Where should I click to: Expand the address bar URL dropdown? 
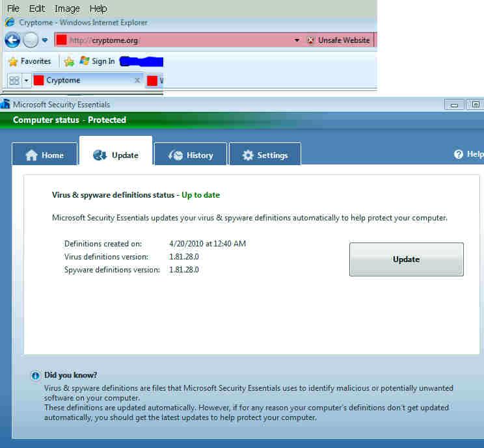click(297, 40)
